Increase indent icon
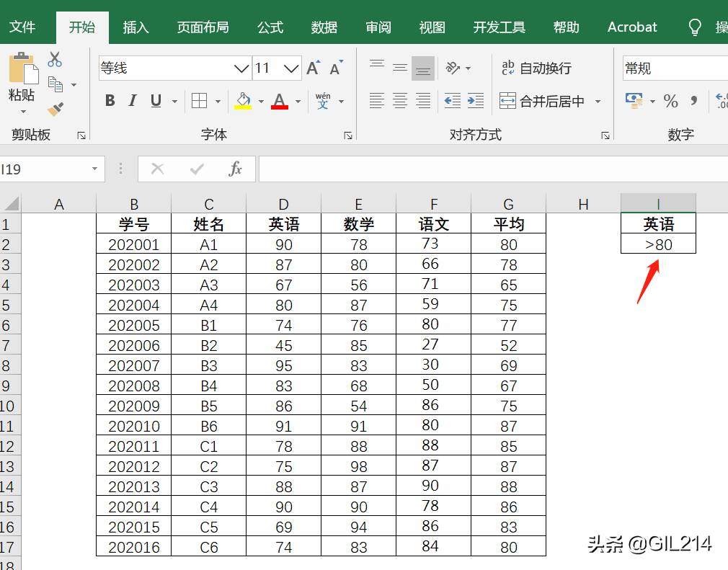This screenshot has height=570, width=728. (x=476, y=100)
